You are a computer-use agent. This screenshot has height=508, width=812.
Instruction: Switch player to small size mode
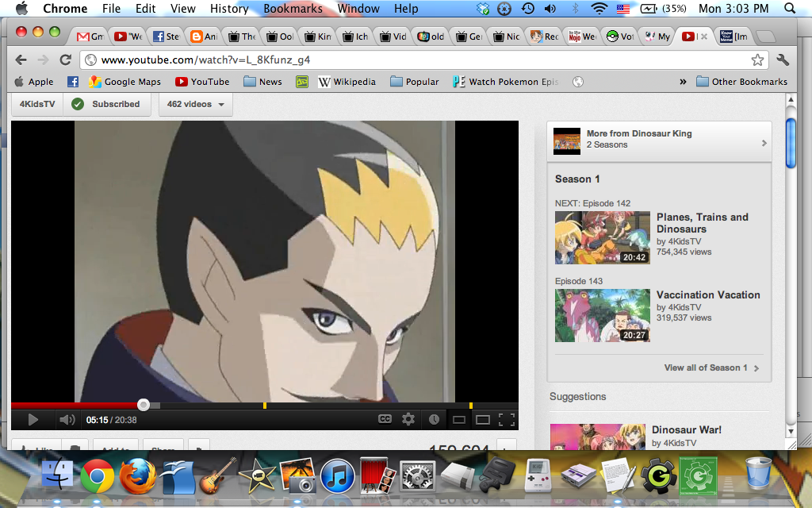click(x=459, y=419)
